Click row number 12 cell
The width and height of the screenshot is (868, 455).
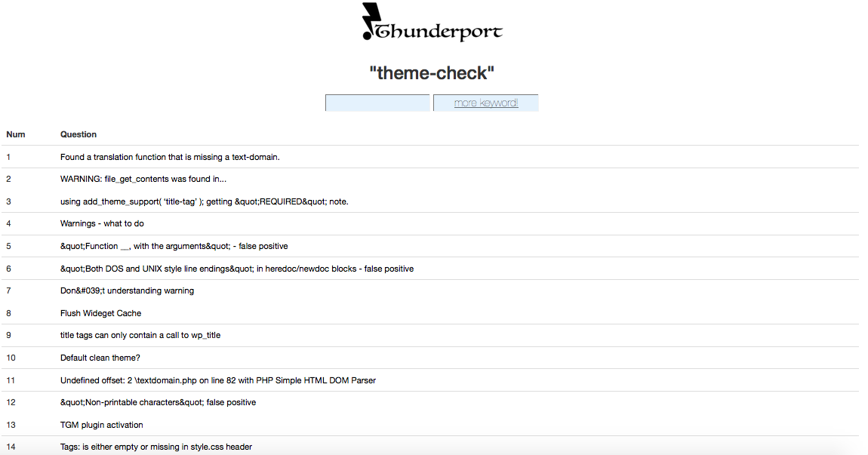11,402
